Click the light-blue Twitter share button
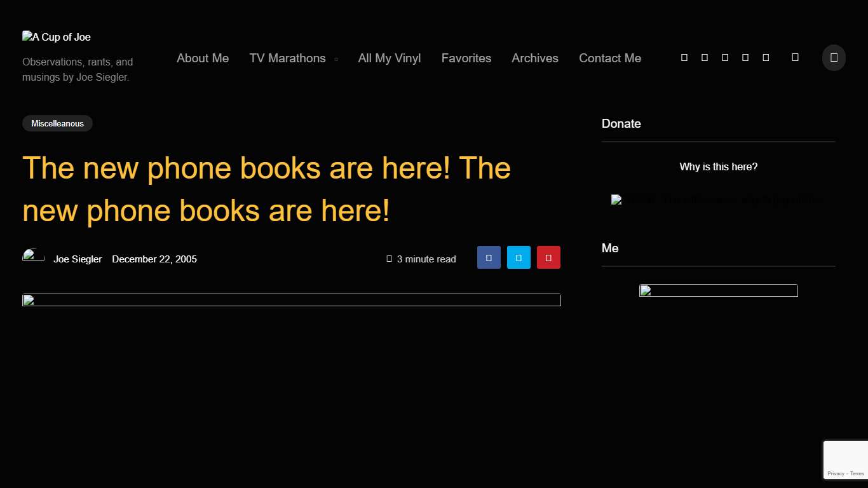Image resolution: width=868 pixels, height=488 pixels. pyautogui.click(x=519, y=257)
